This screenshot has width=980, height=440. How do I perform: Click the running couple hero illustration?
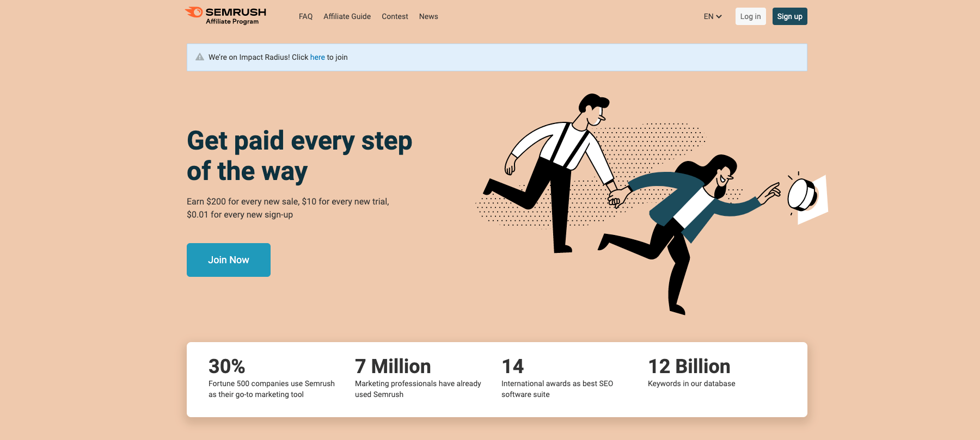click(x=652, y=204)
